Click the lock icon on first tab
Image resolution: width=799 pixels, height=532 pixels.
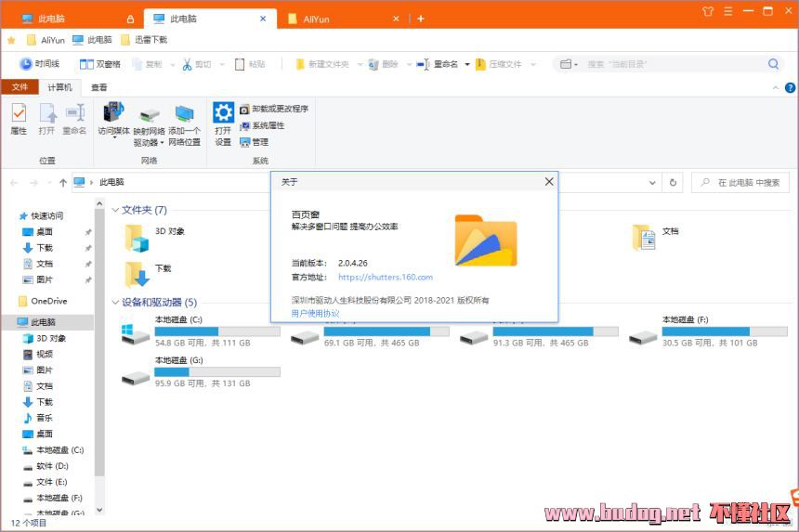click(x=130, y=19)
